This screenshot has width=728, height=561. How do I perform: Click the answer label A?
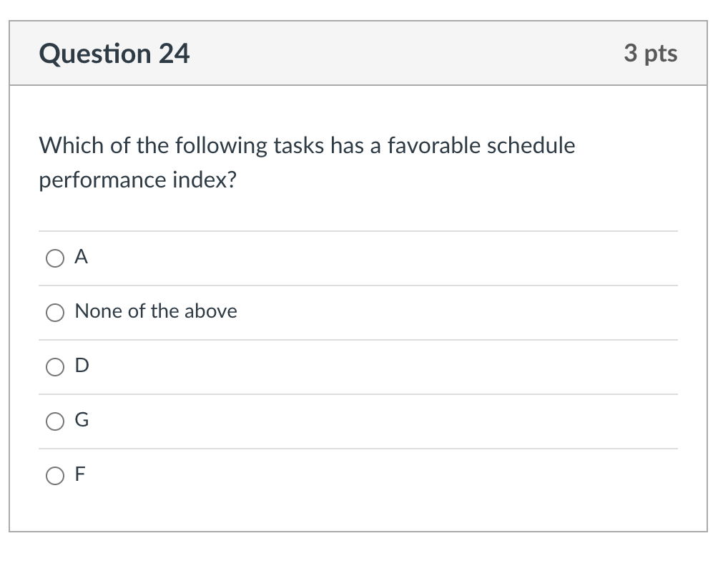tap(81, 257)
